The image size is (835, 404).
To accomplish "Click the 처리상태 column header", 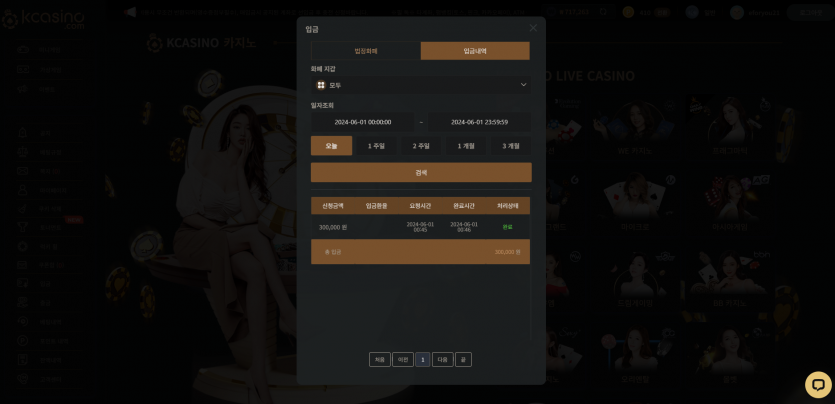I will pyautogui.click(x=507, y=206).
